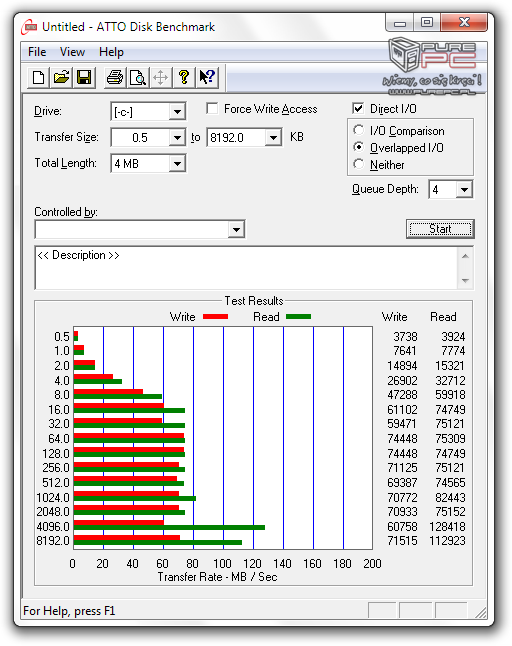The height and width of the screenshot is (646, 512).
Task: Maximize the ATTO Disk Benchmark window
Action: coord(427,23)
